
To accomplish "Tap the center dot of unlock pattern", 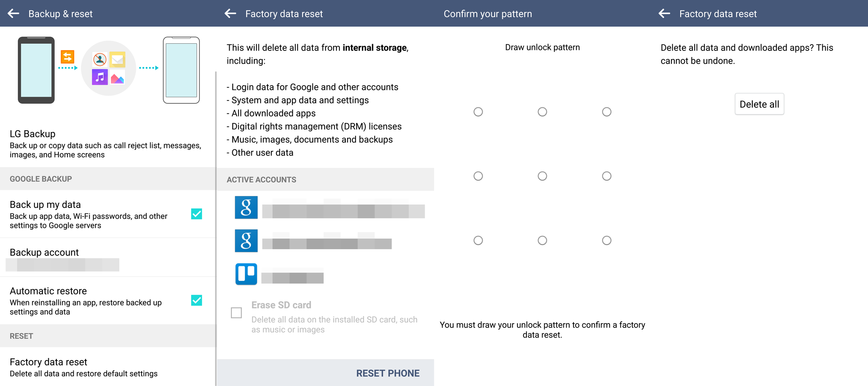I will click(542, 176).
